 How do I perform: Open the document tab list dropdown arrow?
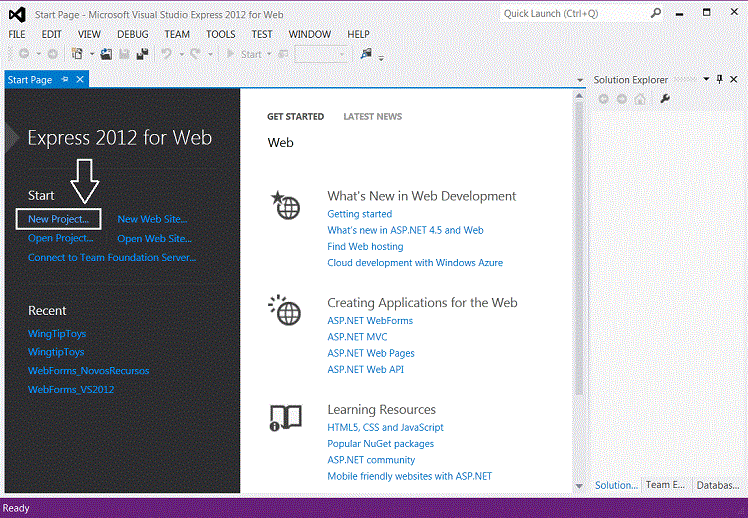(x=580, y=80)
